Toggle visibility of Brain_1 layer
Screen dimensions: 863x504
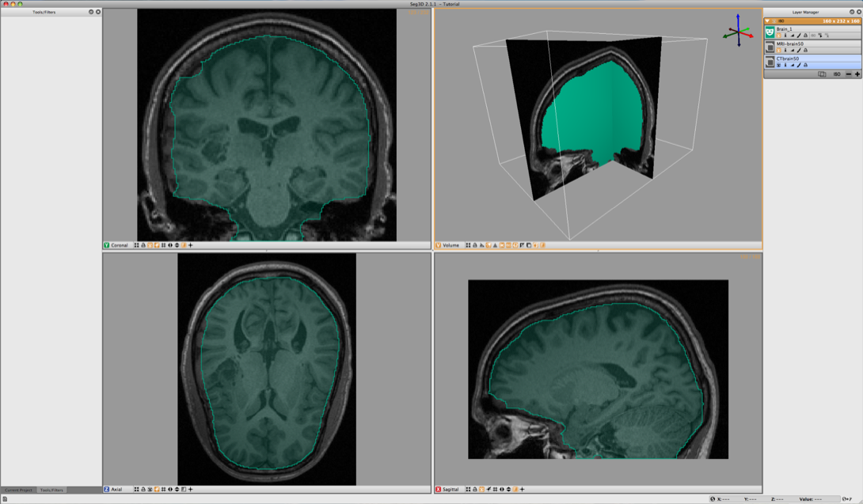779,36
